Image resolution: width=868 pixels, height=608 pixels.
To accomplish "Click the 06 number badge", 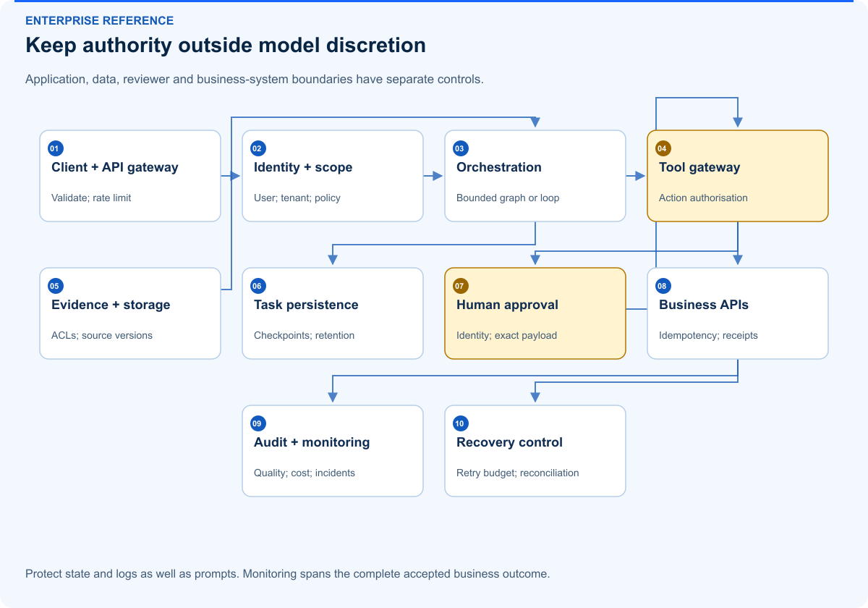I will (x=257, y=286).
